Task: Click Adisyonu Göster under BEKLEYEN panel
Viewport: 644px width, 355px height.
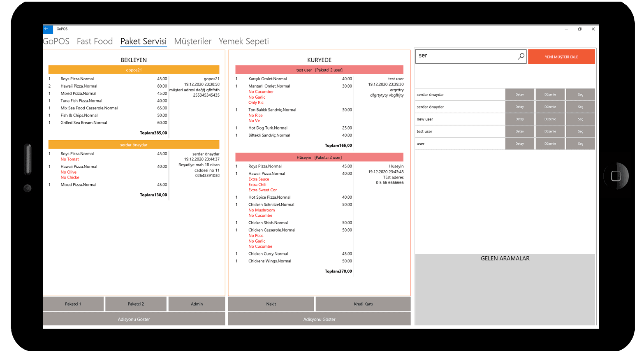Action: [x=134, y=319]
